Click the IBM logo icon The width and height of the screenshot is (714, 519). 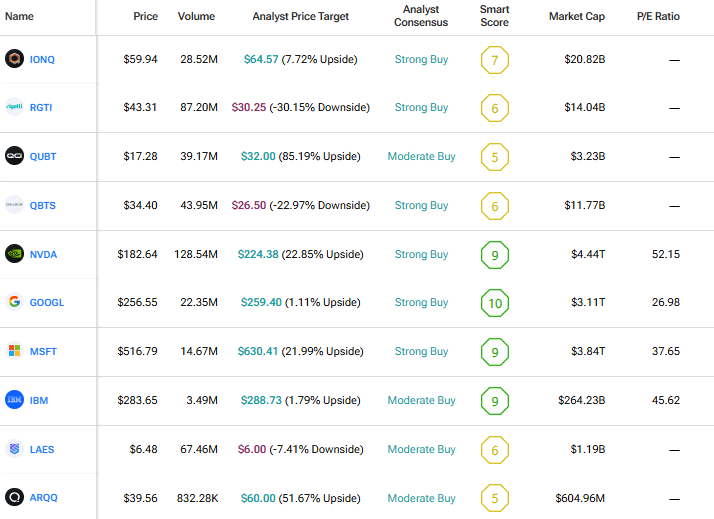click(x=14, y=400)
